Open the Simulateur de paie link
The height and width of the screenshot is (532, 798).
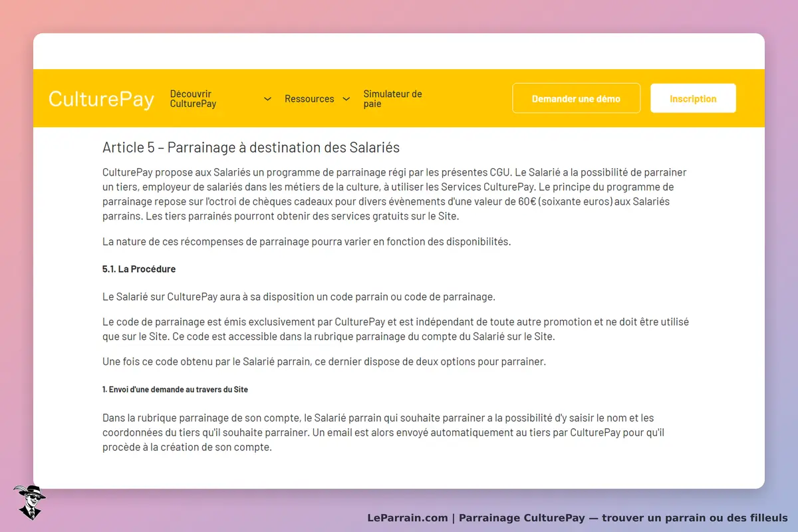click(392, 98)
